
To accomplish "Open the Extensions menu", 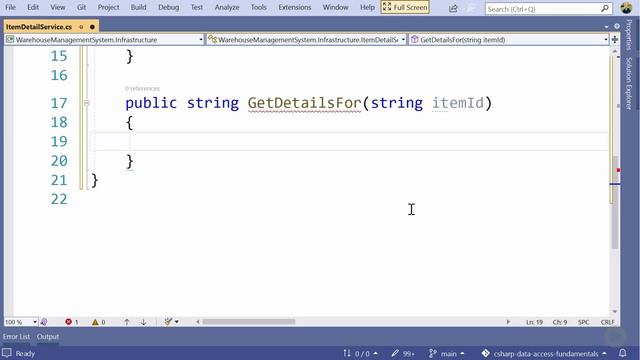I will 295,7.
